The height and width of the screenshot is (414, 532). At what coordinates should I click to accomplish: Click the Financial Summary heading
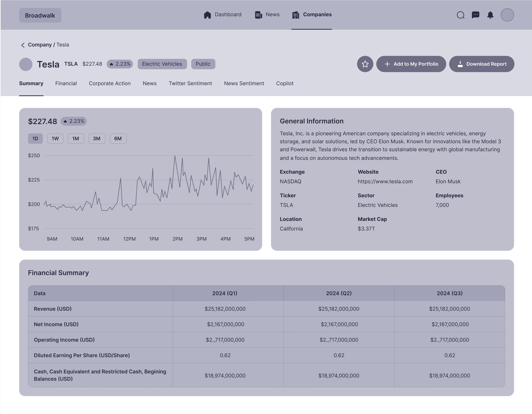point(59,273)
